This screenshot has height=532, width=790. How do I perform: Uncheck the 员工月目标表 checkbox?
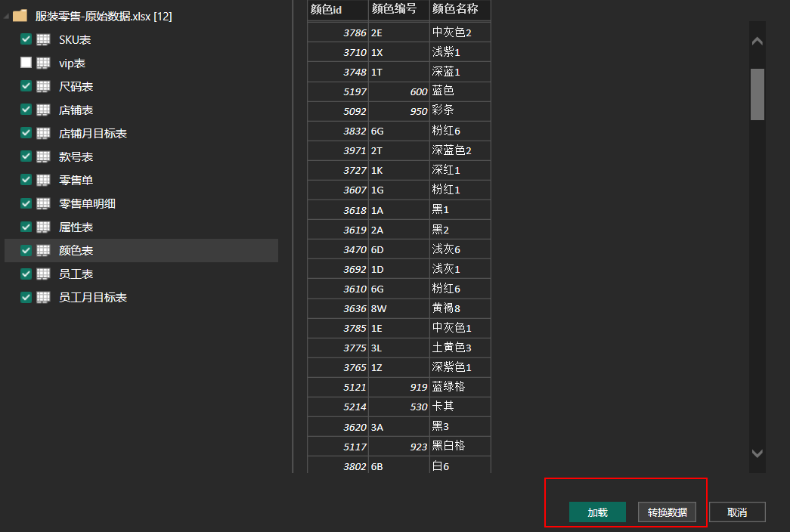coord(26,297)
